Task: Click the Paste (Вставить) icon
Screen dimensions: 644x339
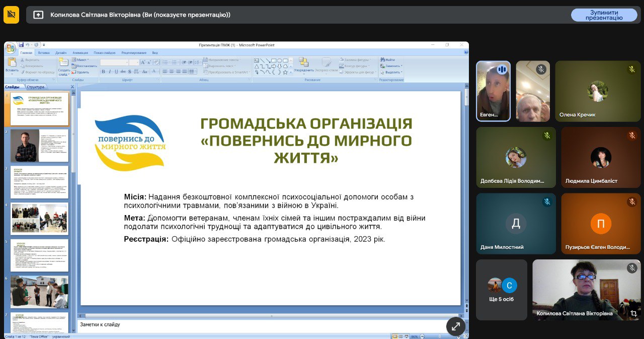Action: (x=12, y=63)
